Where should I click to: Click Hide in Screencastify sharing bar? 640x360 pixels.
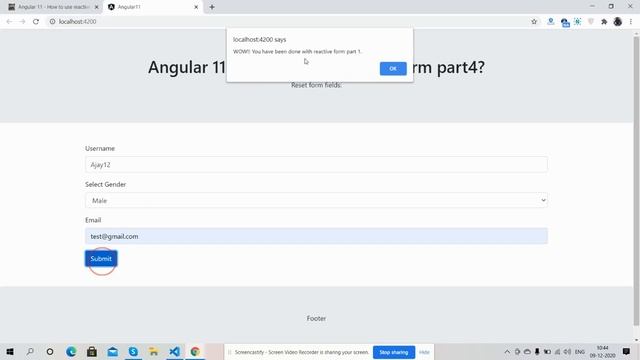point(424,352)
